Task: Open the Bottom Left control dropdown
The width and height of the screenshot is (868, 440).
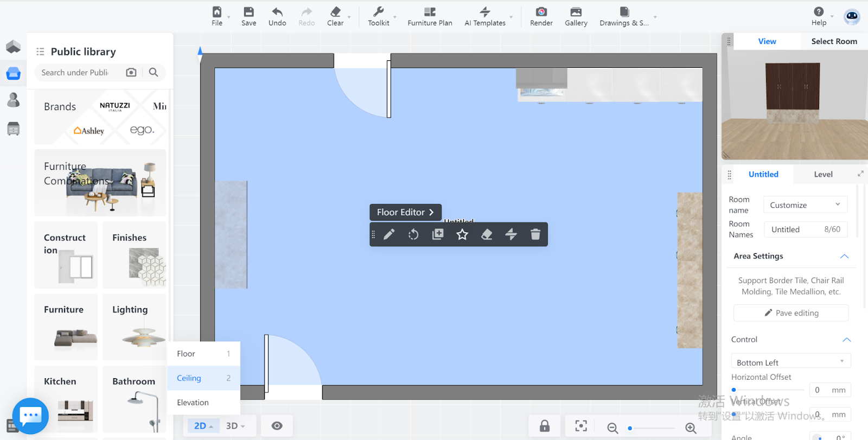Action: 790,362
